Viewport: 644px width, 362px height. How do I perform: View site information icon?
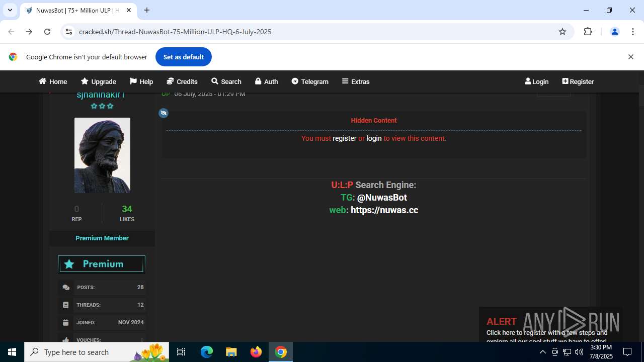tap(69, 32)
